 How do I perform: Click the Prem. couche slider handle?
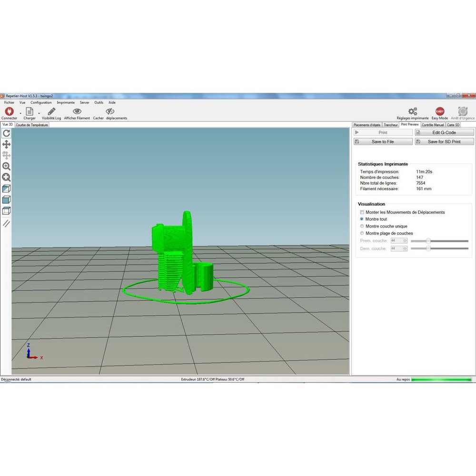428,241
